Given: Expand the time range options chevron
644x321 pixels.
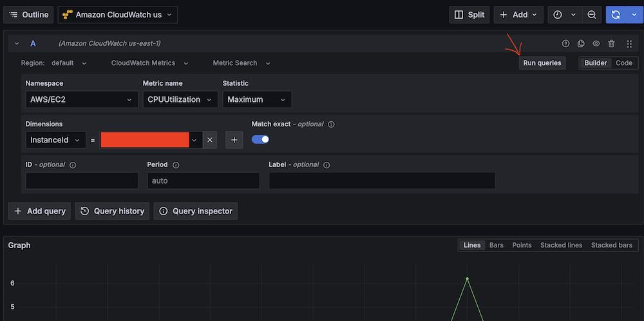Looking at the screenshot, I should coord(574,15).
